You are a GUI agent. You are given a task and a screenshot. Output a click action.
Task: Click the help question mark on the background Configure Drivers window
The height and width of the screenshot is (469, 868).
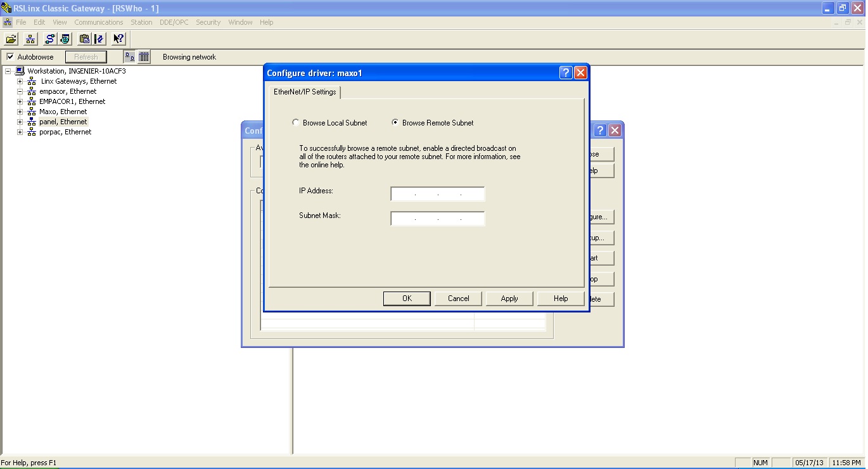[x=601, y=131]
